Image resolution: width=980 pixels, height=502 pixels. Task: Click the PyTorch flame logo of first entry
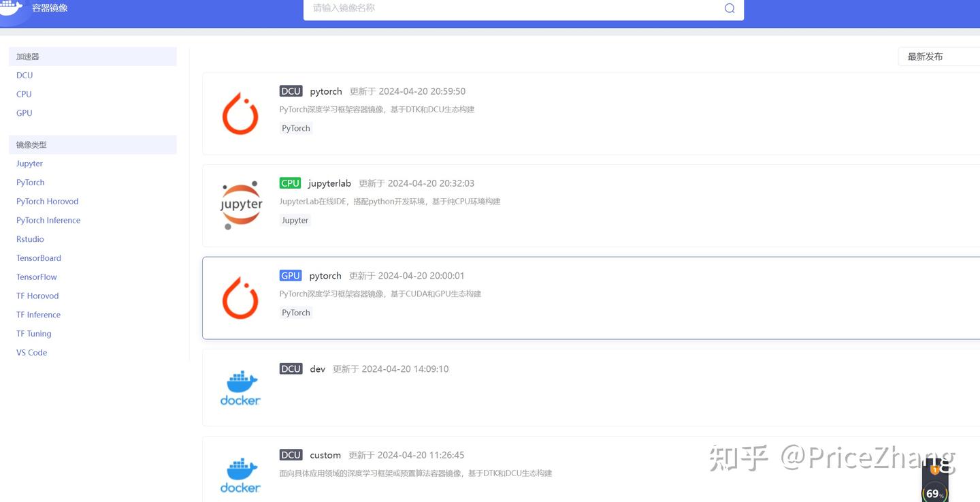pos(240,113)
